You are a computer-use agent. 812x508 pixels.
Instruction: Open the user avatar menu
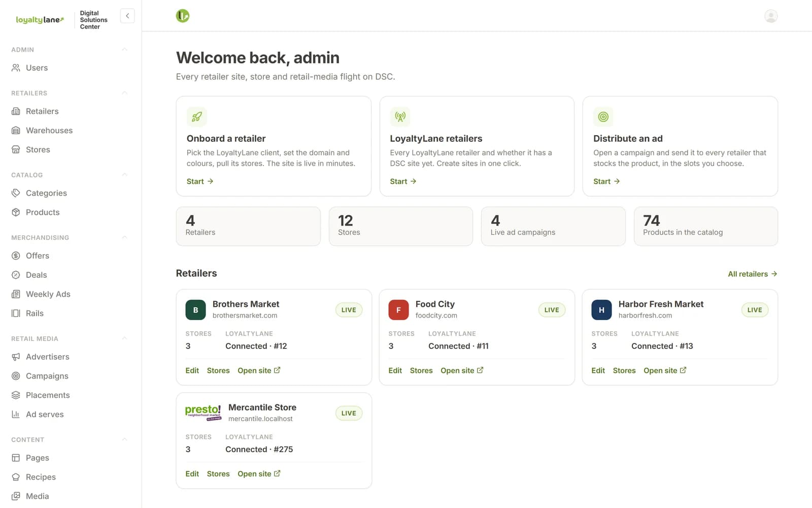(x=771, y=16)
